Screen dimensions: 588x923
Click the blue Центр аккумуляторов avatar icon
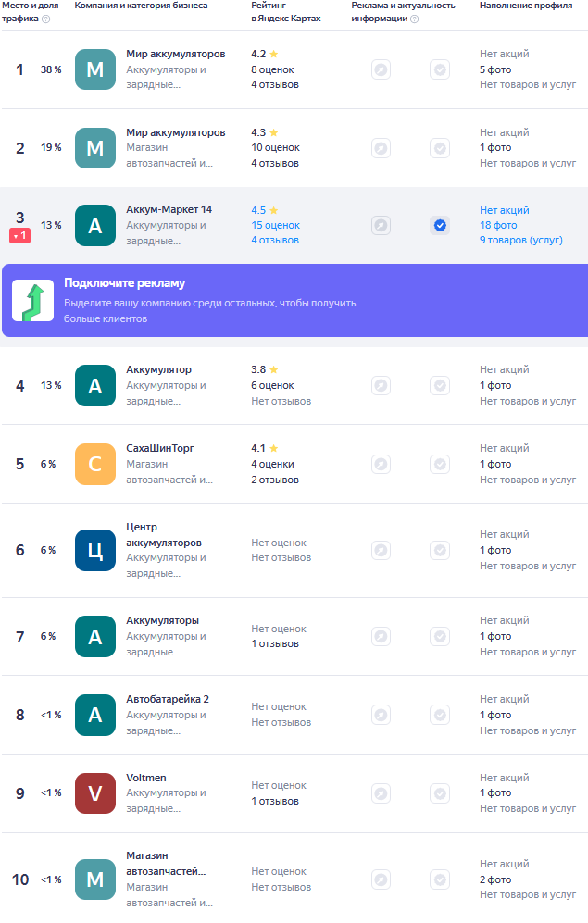click(x=95, y=551)
